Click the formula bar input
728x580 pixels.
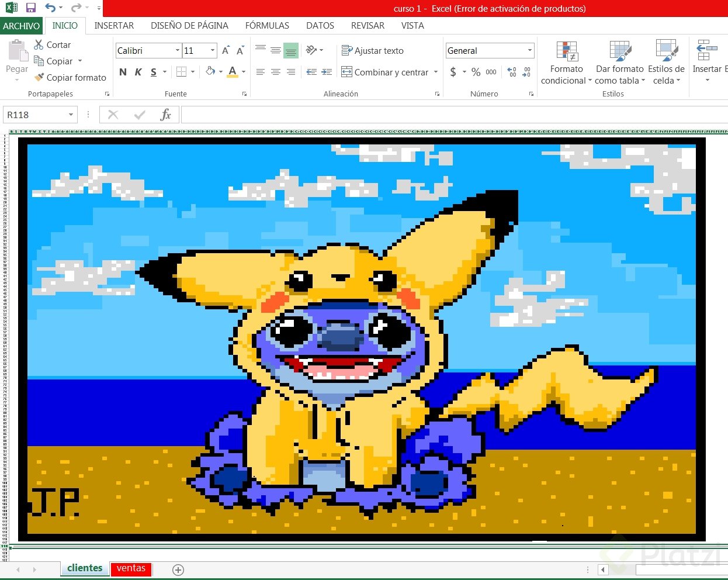point(455,115)
